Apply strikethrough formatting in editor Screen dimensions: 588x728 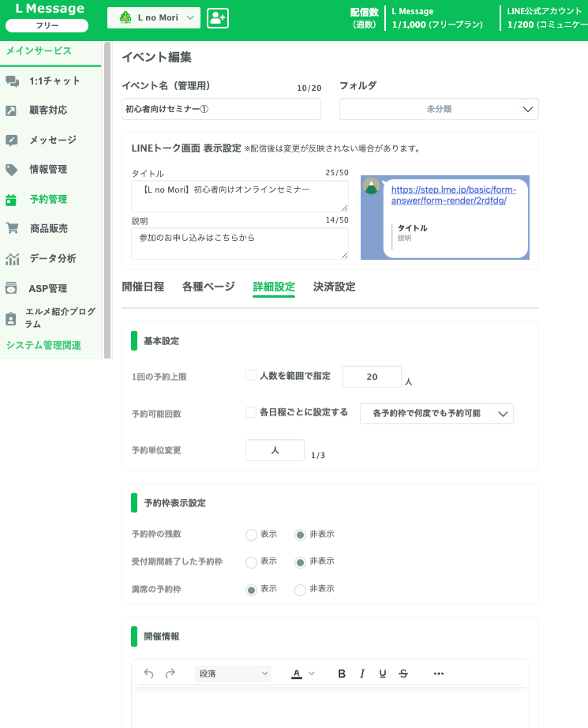pos(403,674)
